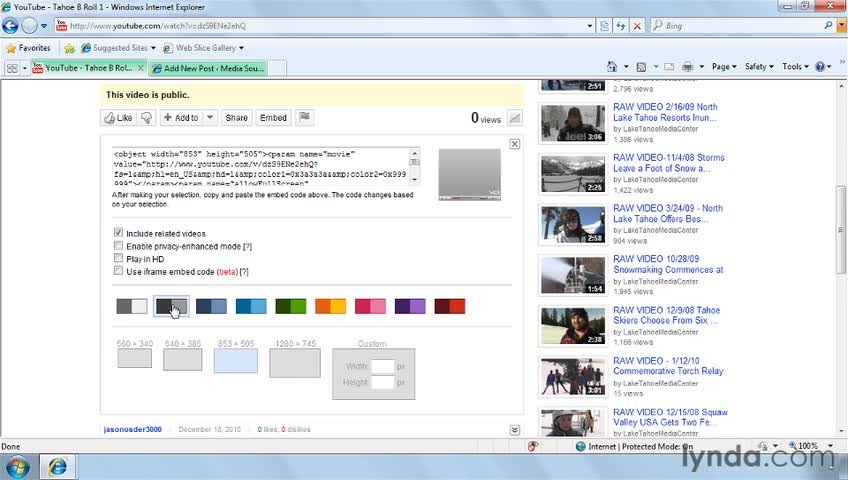Open Favorites star button
The height and width of the screenshot is (480, 848).
[x=28, y=48]
